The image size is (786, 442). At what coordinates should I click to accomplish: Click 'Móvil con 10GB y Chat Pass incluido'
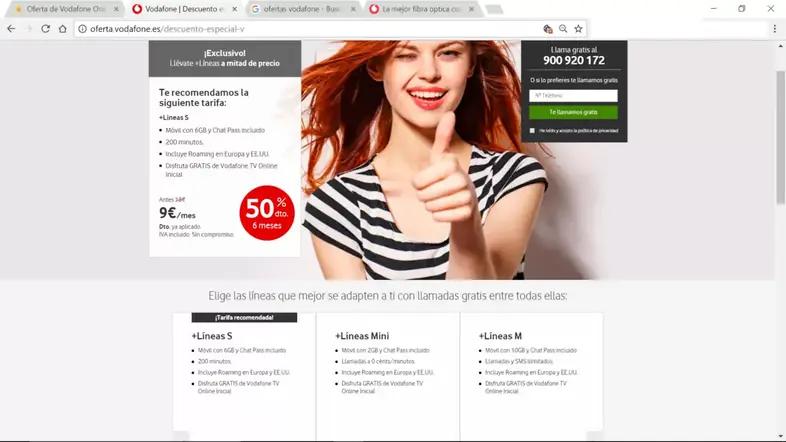(x=531, y=351)
